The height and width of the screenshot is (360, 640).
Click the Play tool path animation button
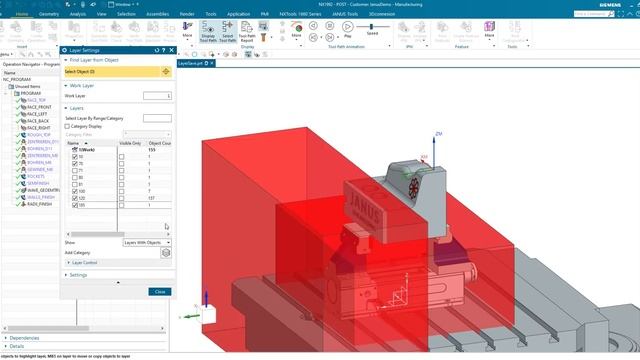(x=347, y=27)
